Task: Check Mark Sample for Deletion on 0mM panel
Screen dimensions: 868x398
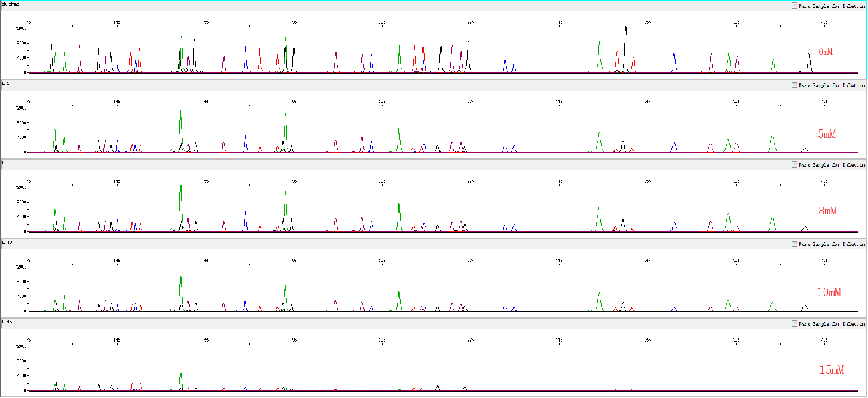Action: tap(794, 6)
